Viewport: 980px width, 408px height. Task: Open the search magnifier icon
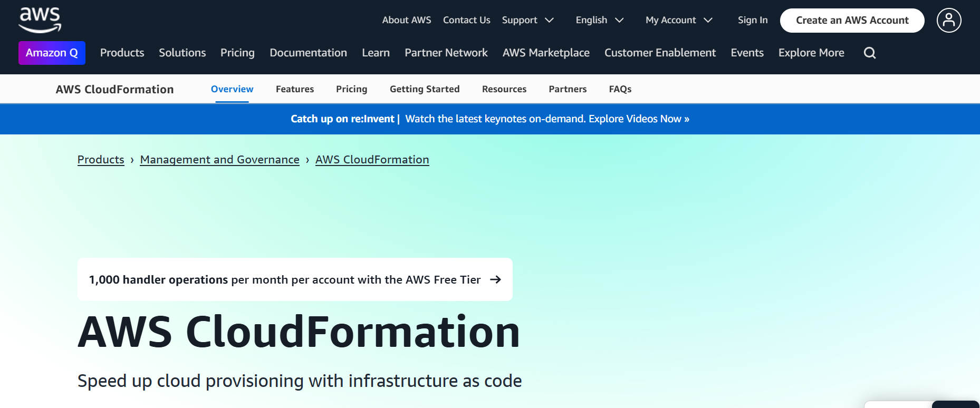870,53
